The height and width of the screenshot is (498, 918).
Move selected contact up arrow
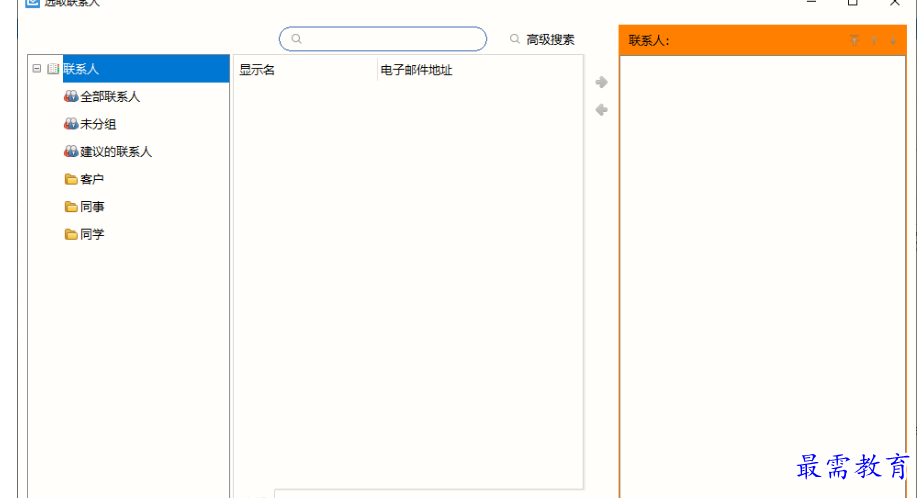(x=874, y=40)
